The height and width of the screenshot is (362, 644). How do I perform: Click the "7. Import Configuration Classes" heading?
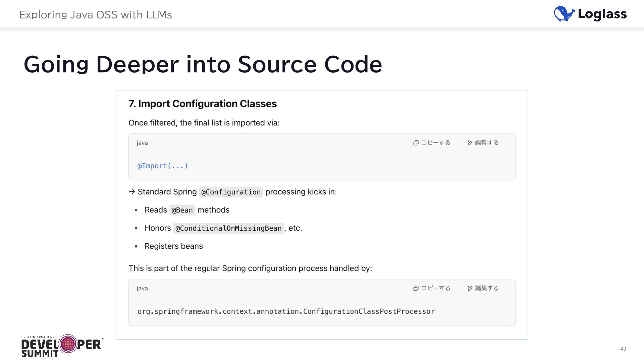pos(203,104)
